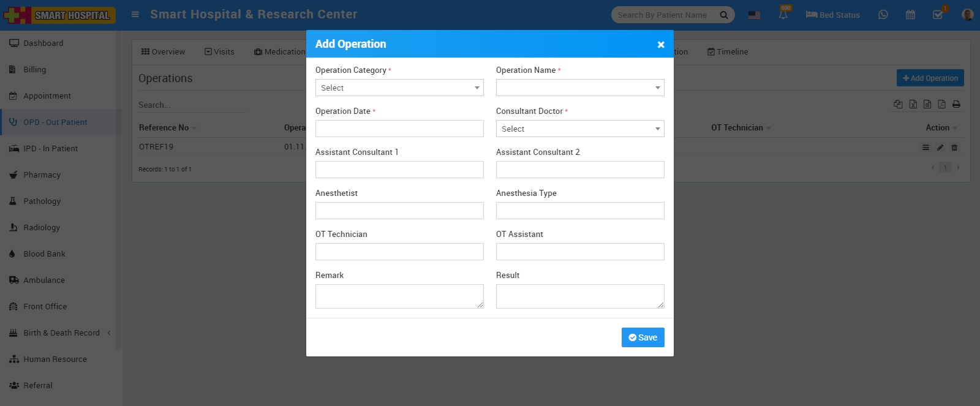The height and width of the screenshot is (406, 980).
Task: Click Bed Status link in header
Action: (x=833, y=15)
